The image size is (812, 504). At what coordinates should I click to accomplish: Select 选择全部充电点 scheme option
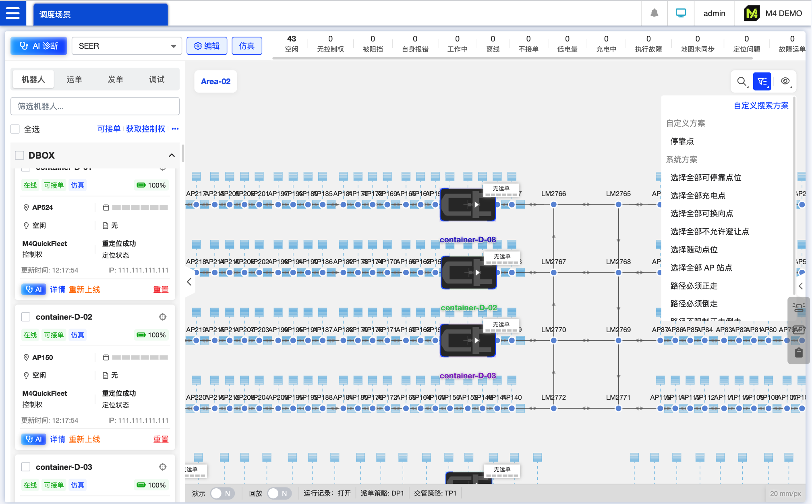[698, 196]
